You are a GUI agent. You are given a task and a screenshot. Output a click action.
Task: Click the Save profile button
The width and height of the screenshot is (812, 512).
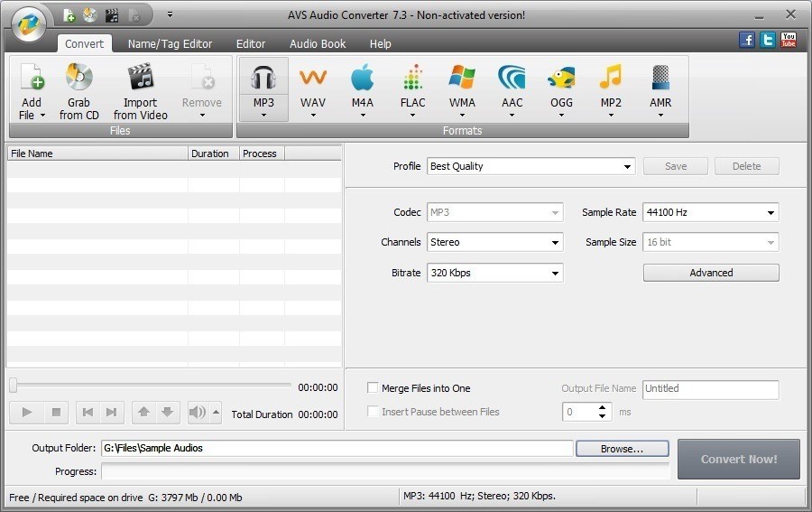676,166
